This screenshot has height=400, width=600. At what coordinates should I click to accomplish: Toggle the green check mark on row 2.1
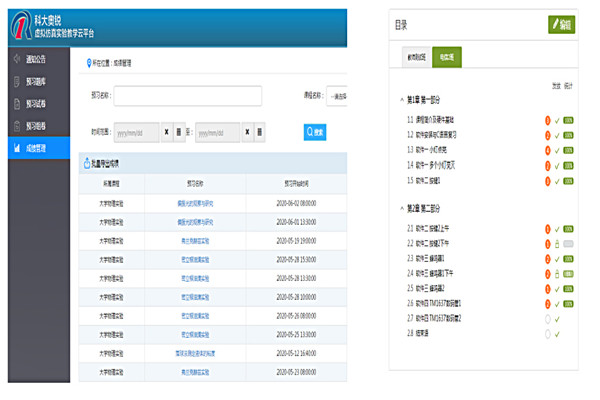(557, 229)
